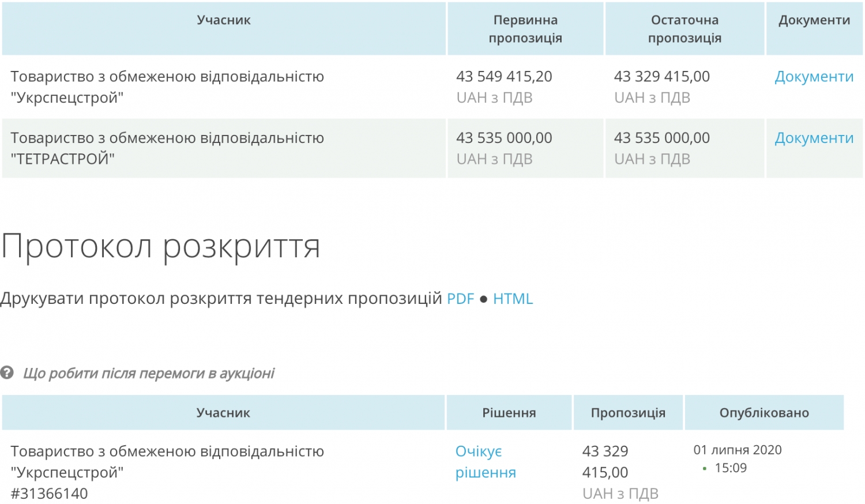Click the question mark help icon
This screenshot has height=504, width=865.
coord(7,373)
